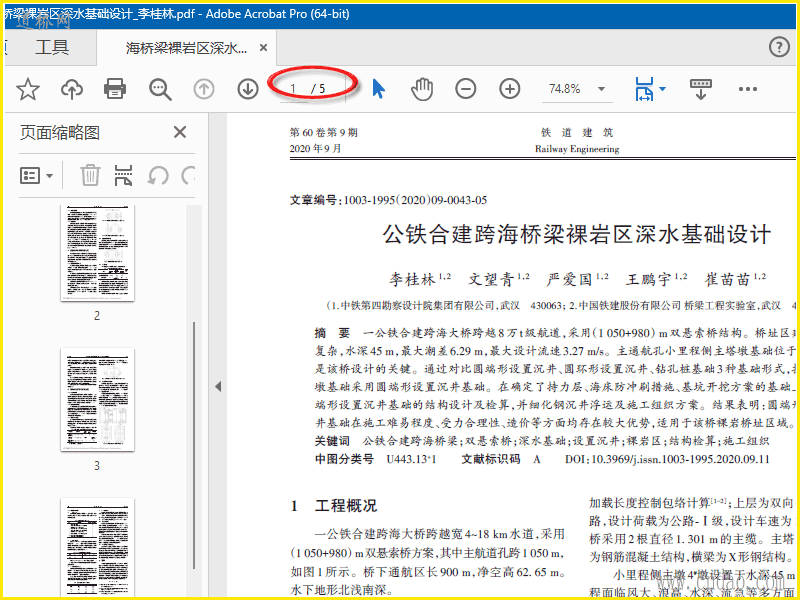This screenshot has height=600, width=800.
Task: Zoom in with the plus button
Action: tap(509, 89)
